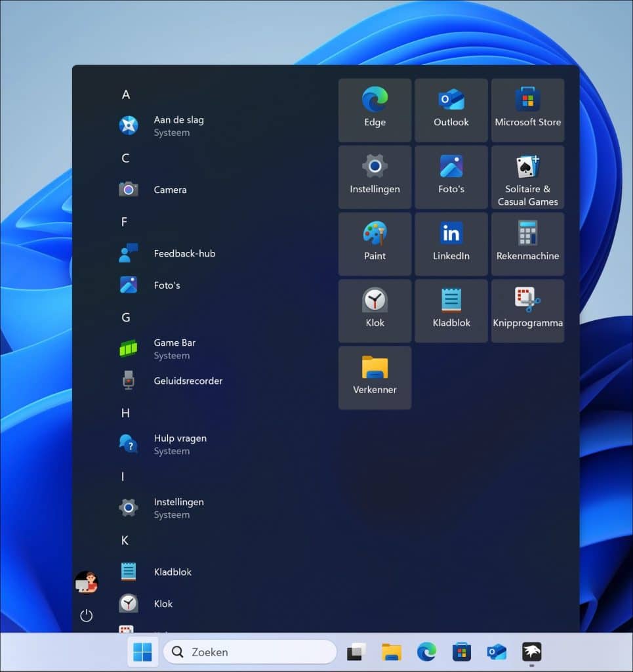Screen dimensions: 633x672
Task: Launch Geluidsrecorder from app list
Action: 188,381
